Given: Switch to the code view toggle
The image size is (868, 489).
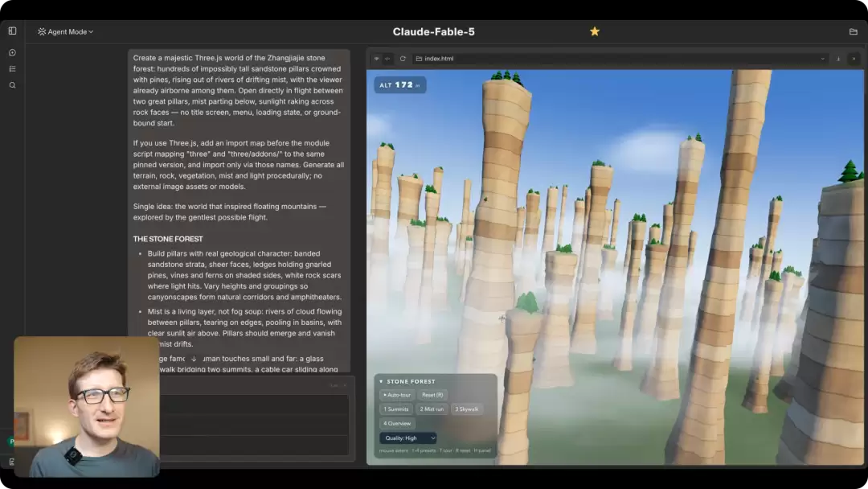Looking at the screenshot, I should (387, 59).
